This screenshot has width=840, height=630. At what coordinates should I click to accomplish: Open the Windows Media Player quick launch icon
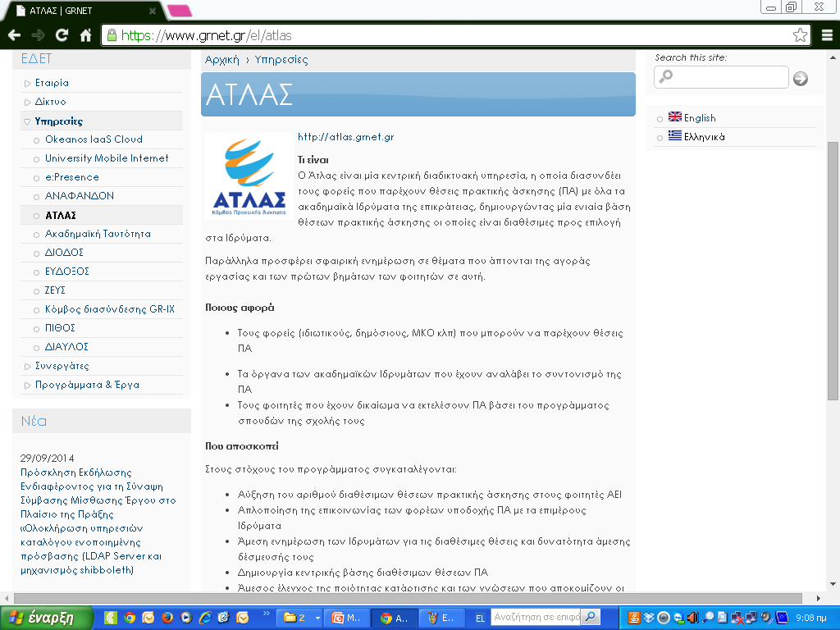[x=186, y=618]
